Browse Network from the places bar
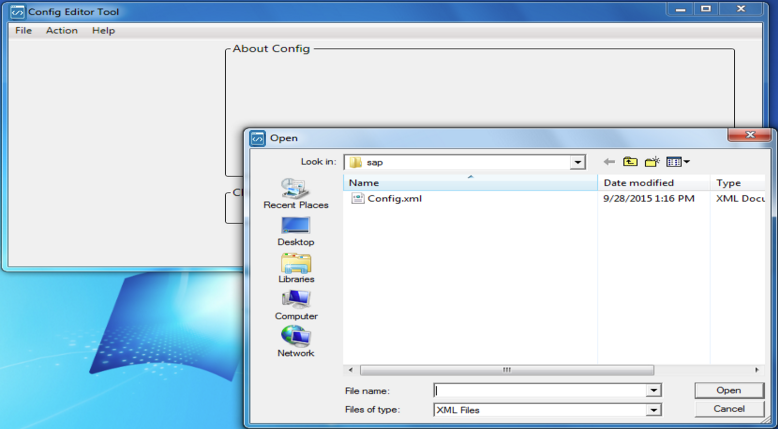The width and height of the screenshot is (778, 429). 295,338
